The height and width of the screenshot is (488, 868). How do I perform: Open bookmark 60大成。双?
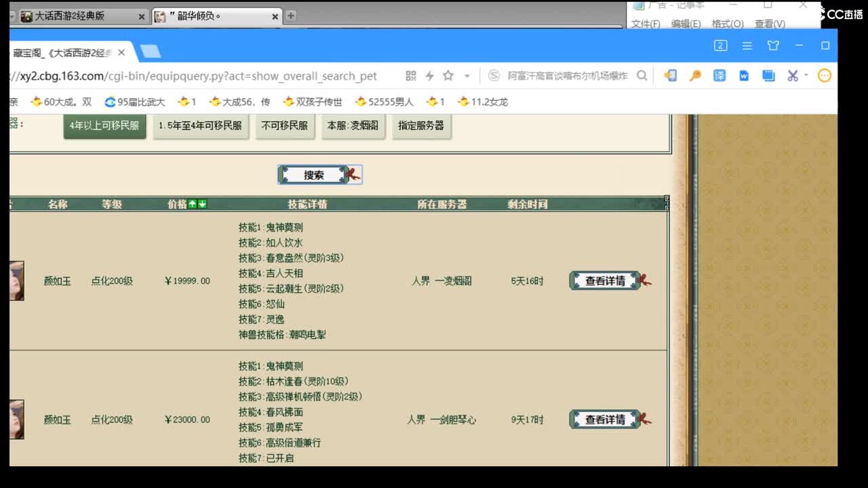(x=61, y=102)
